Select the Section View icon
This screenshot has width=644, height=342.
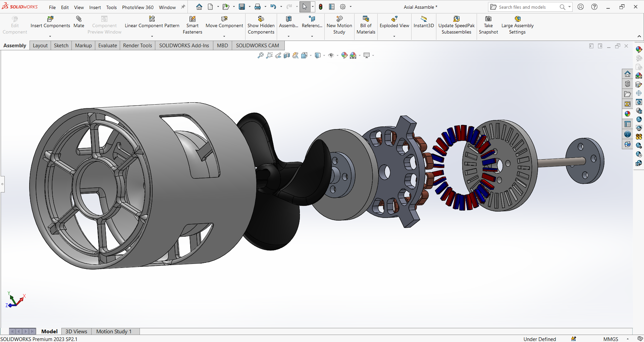click(x=287, y=56)
